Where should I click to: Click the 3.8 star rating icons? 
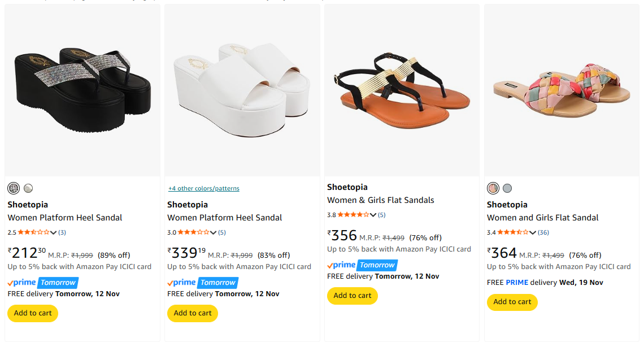pos(354,215)
